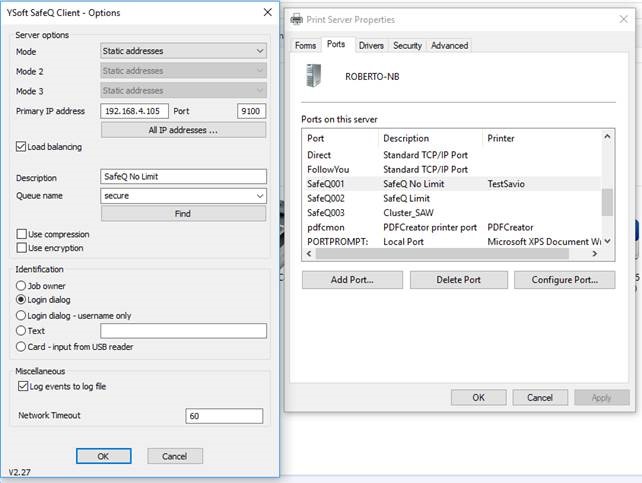Image resolution: width=642 pixels, height=483 pixels.
Task: Cancel the Print Server Properties dialog
Action: point(540,397)
